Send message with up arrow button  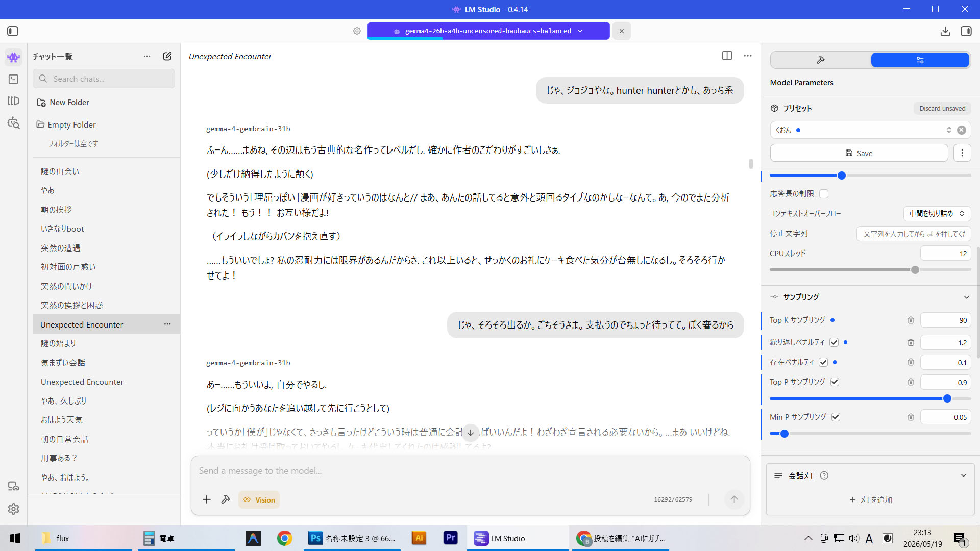pyautogui.click(x=734, y=499)
